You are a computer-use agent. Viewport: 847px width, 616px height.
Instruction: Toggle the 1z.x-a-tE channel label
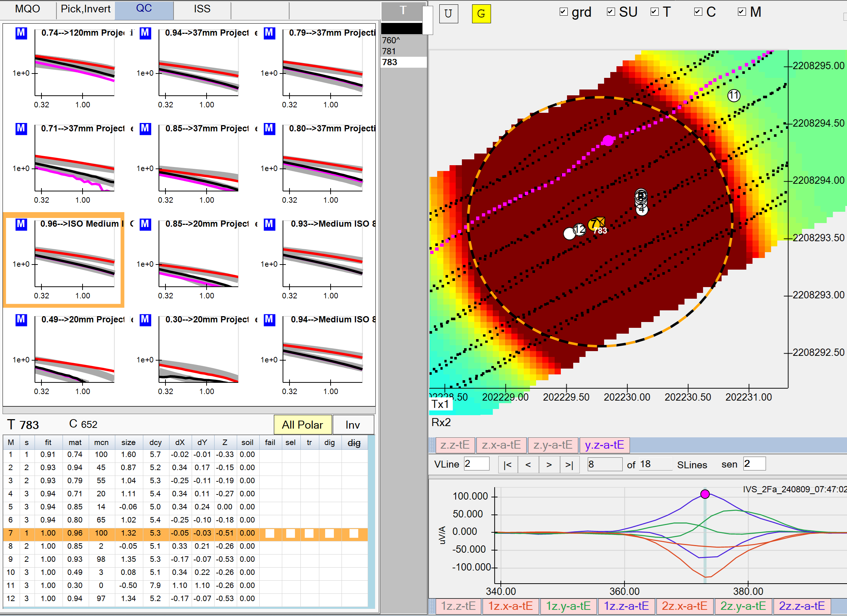[x=510, y=606]
